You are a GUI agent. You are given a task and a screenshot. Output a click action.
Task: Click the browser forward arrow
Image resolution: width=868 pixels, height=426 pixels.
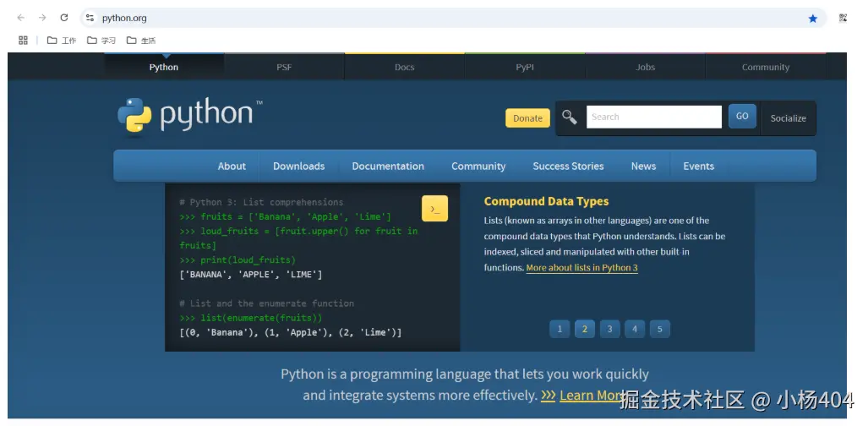click(42, 18)
